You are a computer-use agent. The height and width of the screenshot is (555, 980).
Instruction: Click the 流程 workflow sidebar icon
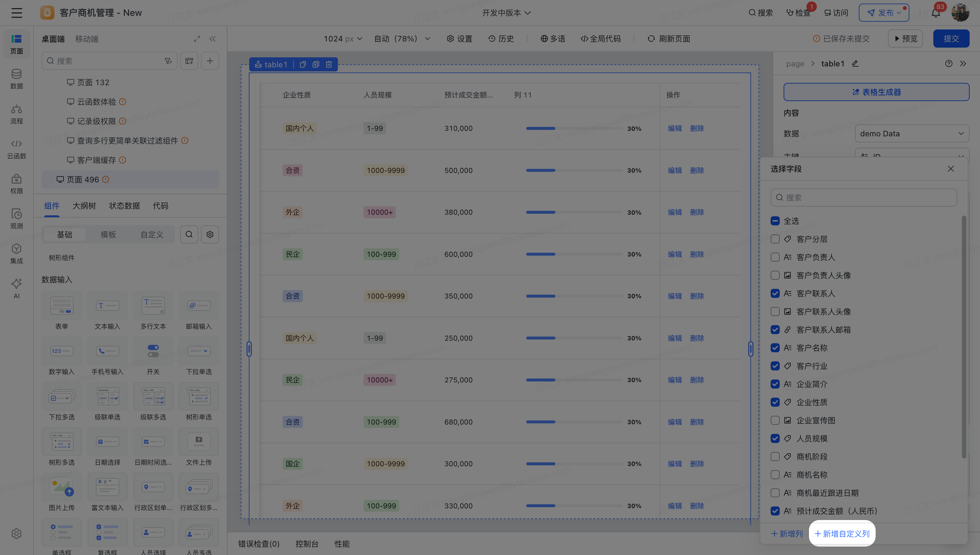click(x=17, y=114)
